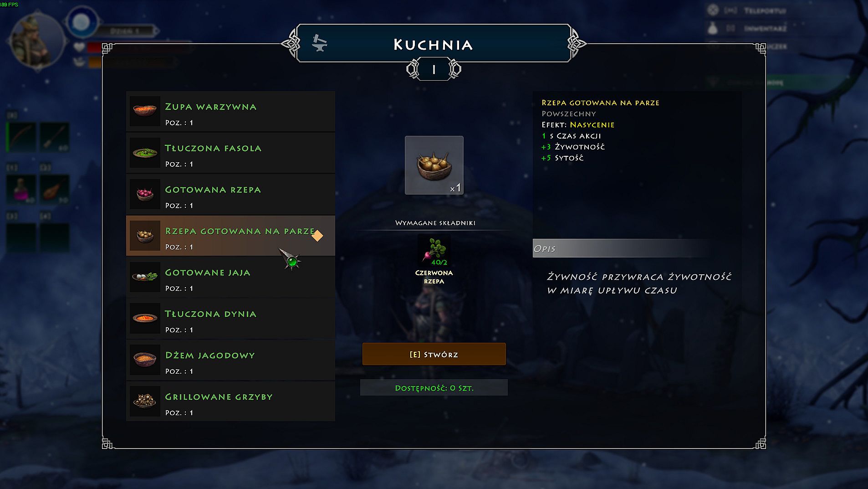
Task: Select the Gotowane Jaja eggs icon
Action: click(145, 277)
